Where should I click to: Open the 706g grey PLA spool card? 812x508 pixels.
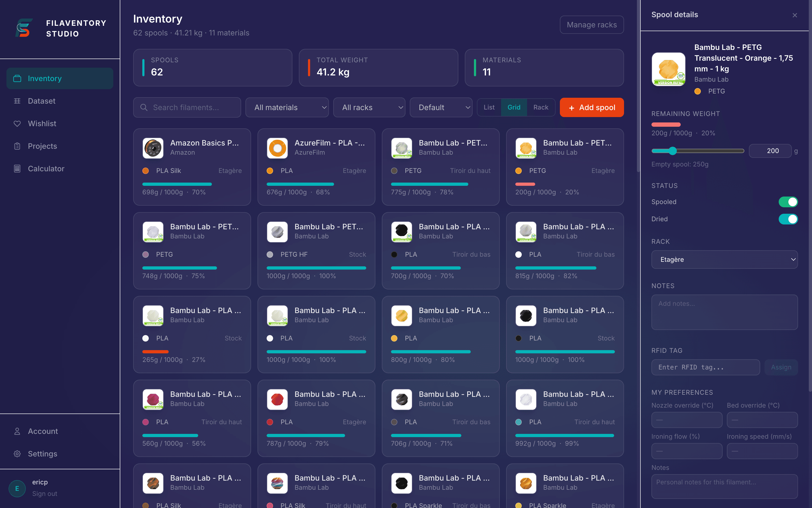click(x=440, y=418)
